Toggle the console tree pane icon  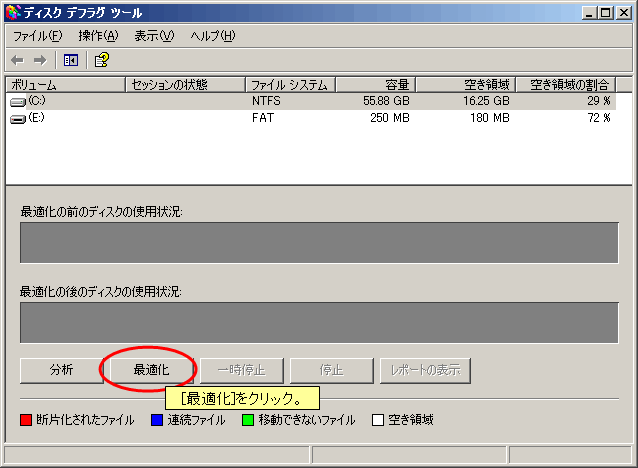point(71,61)
